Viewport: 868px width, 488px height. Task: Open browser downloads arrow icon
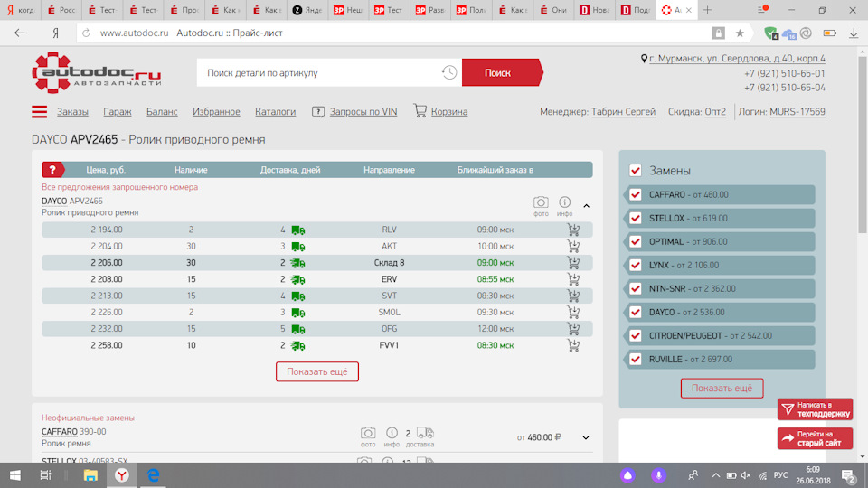[854, 33]
